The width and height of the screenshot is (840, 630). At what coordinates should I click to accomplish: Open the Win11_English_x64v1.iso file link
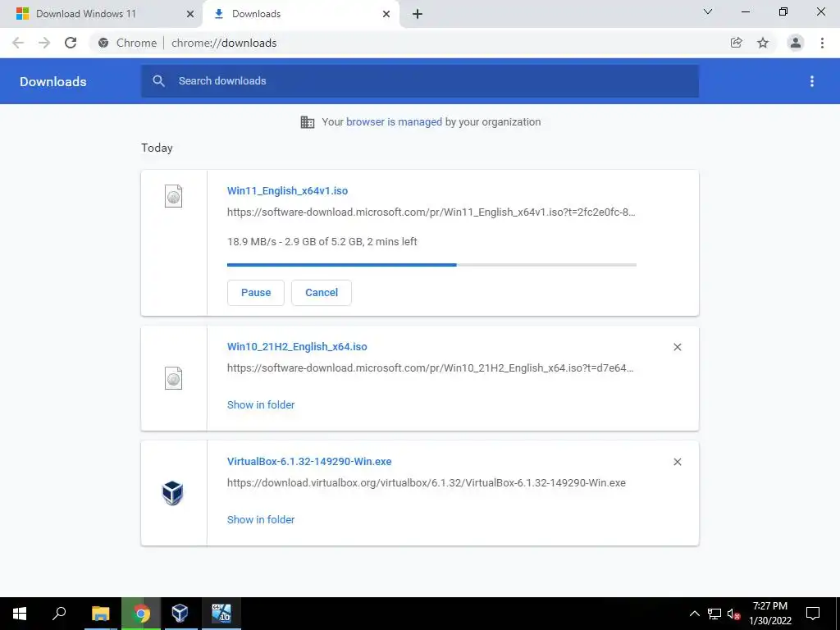pos(287,190)
